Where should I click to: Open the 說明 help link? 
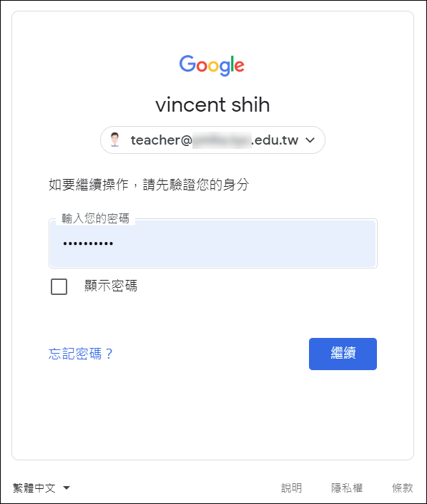291,488
